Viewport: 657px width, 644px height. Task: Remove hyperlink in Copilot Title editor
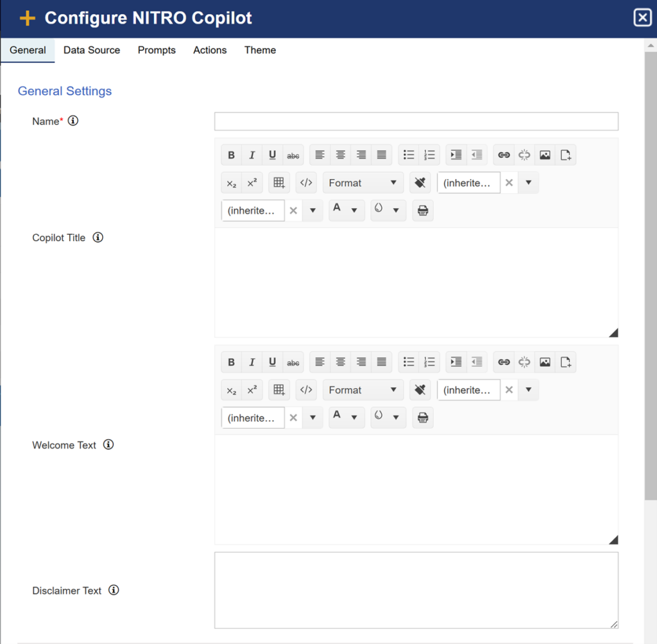pos(524,155)
